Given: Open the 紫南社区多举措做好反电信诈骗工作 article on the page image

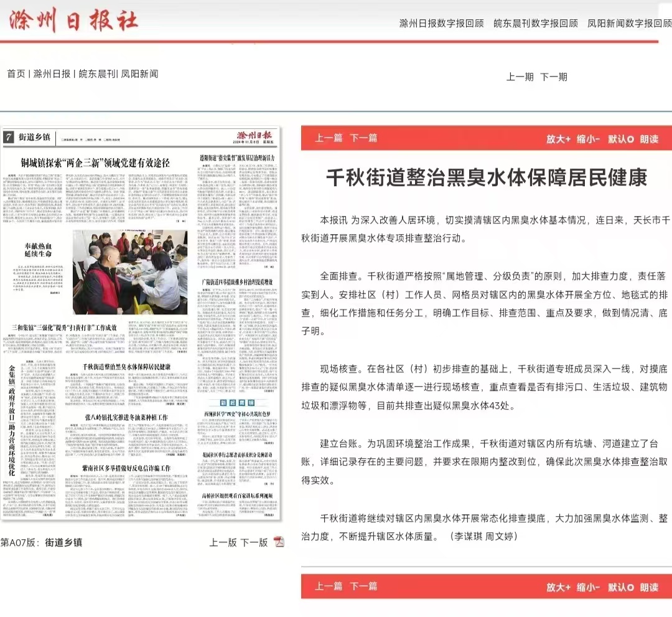Looking at the screenshot, I should [126, 468].
